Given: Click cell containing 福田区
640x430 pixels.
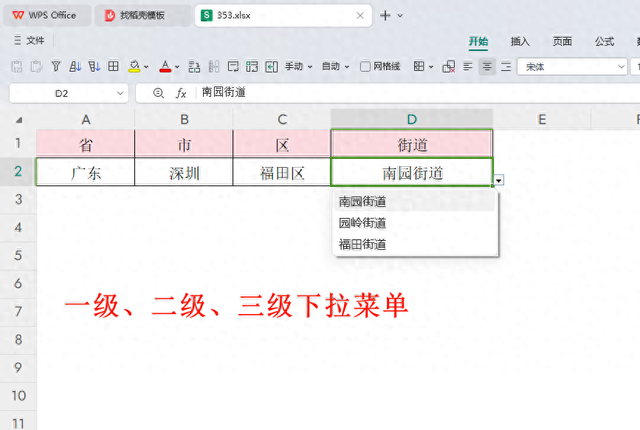Looking at the screenshot, I should tap(282, 172).
